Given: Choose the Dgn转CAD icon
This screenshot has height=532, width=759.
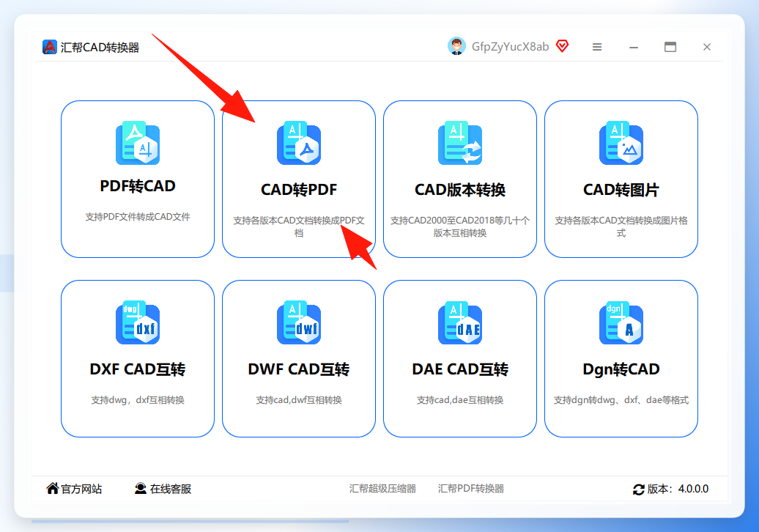Looking at the screenshot, I should [x=621, y=323].
